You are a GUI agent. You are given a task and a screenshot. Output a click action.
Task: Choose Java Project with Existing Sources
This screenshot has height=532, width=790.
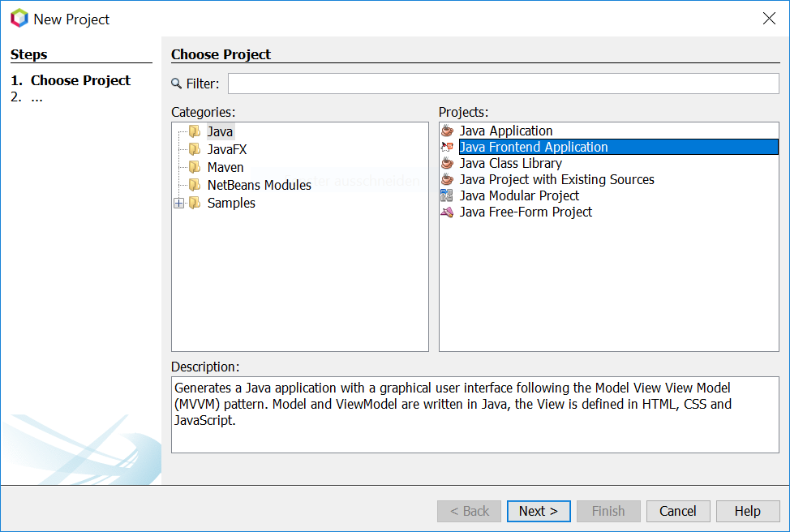coord(556,179)
